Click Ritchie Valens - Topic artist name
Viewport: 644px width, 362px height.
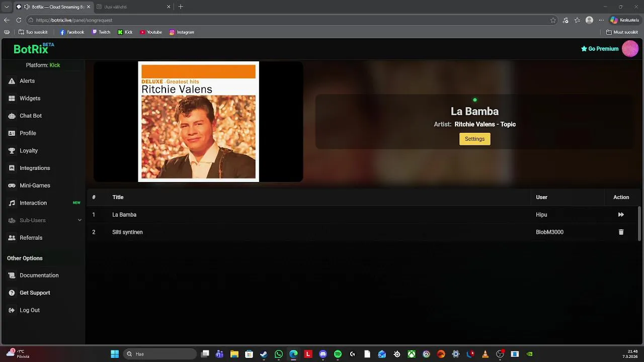485,124
